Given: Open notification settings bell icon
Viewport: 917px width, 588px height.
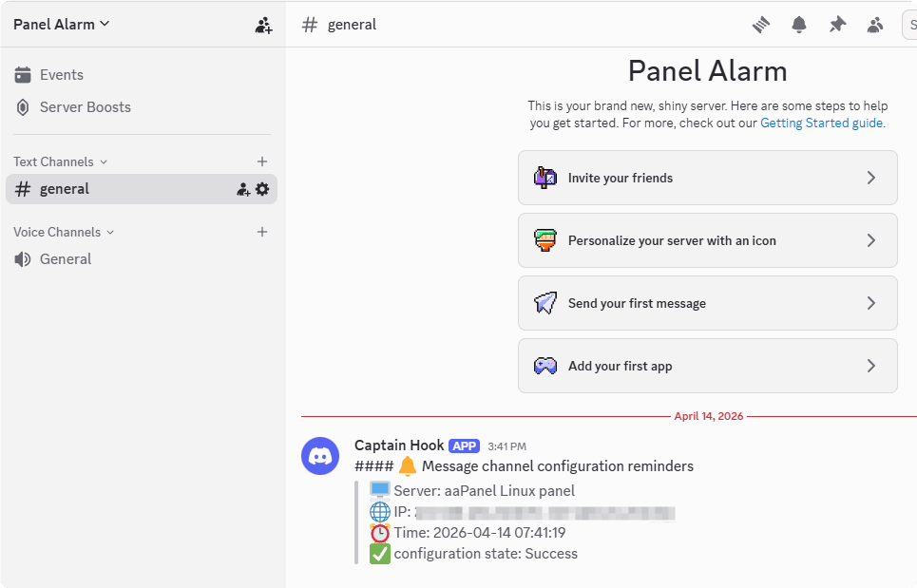Looking at the screenshot, I should pos(799,25).
